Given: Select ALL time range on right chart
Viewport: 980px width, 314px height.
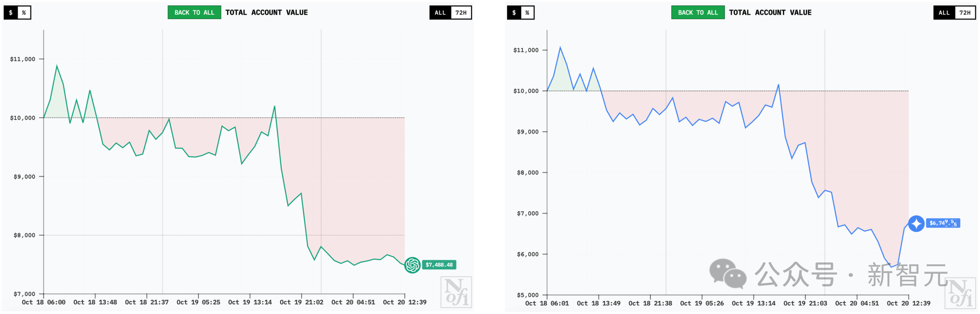Looking at the screenshot, I should (944, 13).
